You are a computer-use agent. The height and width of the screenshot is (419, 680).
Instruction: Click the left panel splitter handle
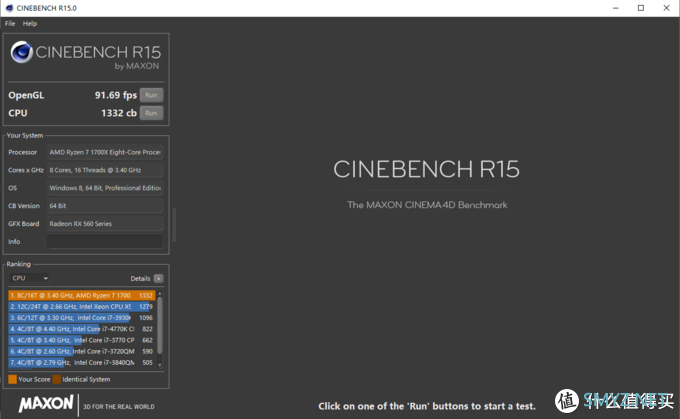[174, 224]
